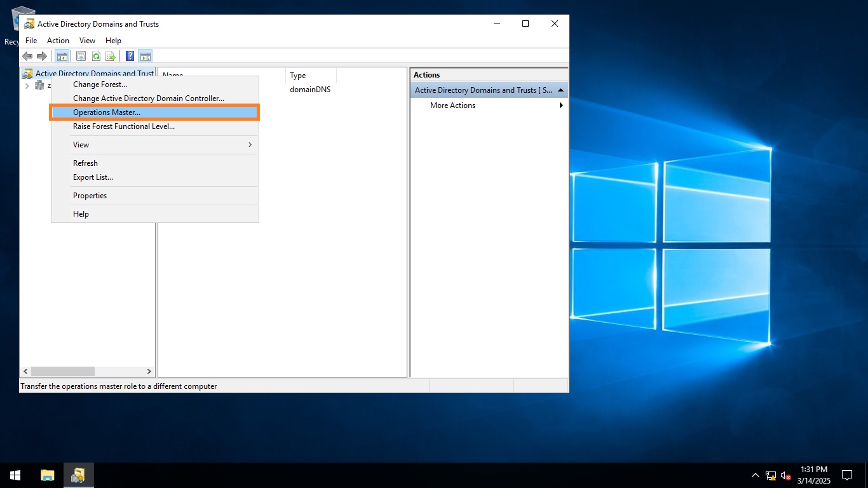Screen dimensions: 868x488
Task: Open the Action menu
Action: click(x=58, y=41)
